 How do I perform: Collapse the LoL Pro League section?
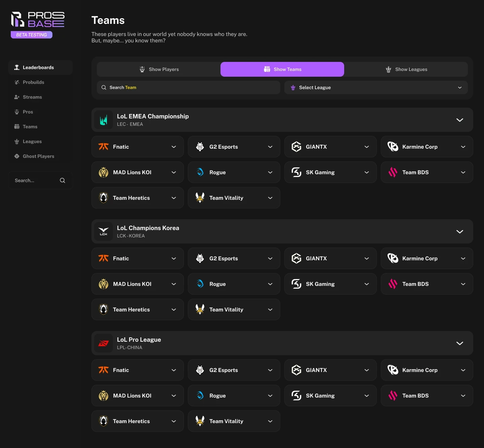click(460, 343)
